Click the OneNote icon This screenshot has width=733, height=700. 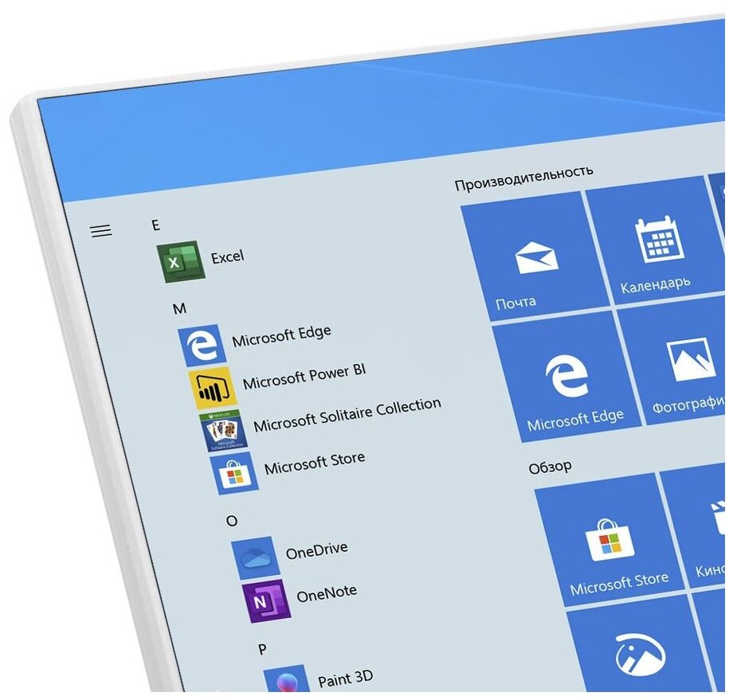point(266,601)
